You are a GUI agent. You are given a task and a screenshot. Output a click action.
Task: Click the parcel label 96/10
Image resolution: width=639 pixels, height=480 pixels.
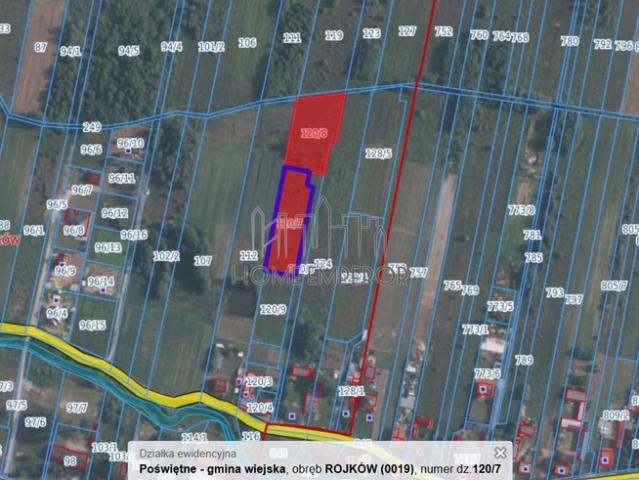pos(130,143)
